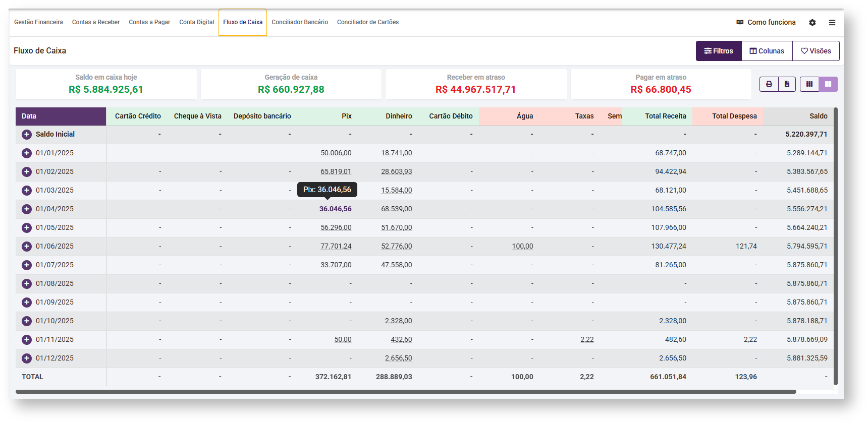
Task: Go to Gestão Financeira tab
Action: coord(38,22)
